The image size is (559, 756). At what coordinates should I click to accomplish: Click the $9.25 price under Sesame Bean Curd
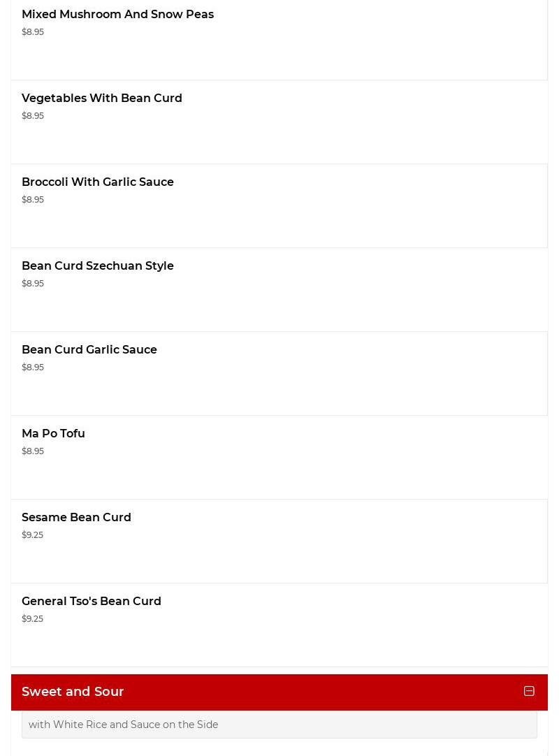click(32, 535)
